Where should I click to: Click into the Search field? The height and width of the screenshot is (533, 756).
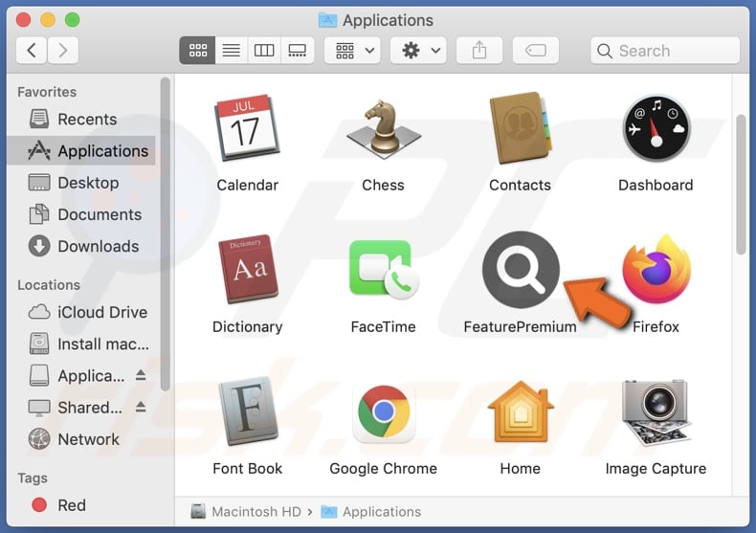point(665,50)
